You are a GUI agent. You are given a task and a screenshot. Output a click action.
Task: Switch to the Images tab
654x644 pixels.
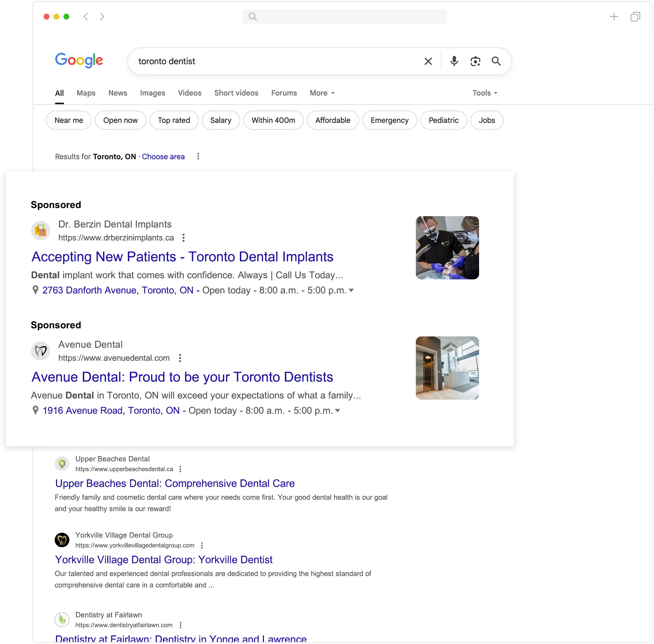point(152,93)
